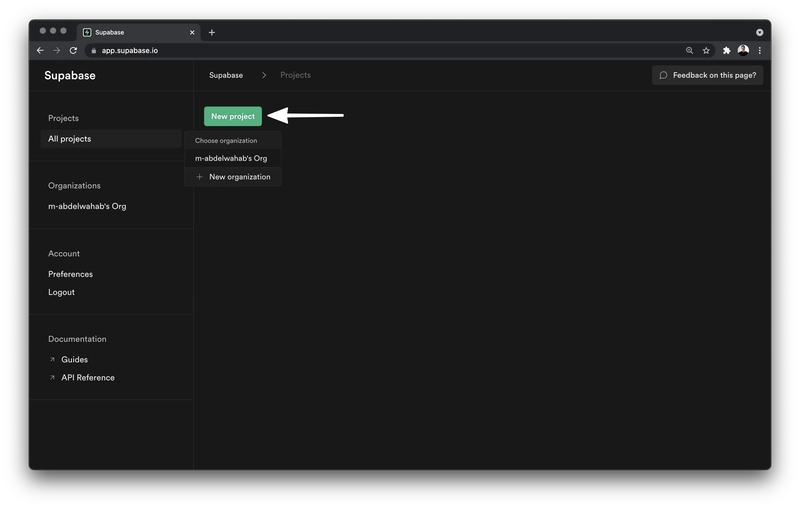The image size is (800, 508).
Task: Reload the page with refresh icon
Action: pyautogui.click(x=73, y=50)
